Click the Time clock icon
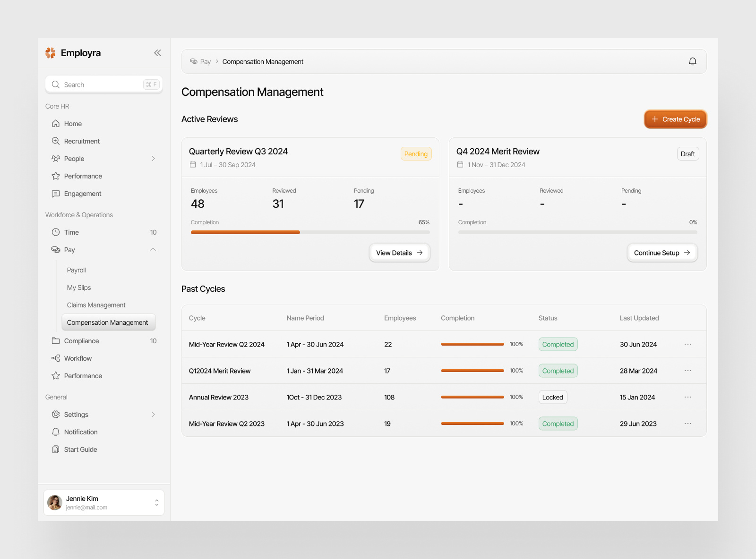 pos(56,232)
